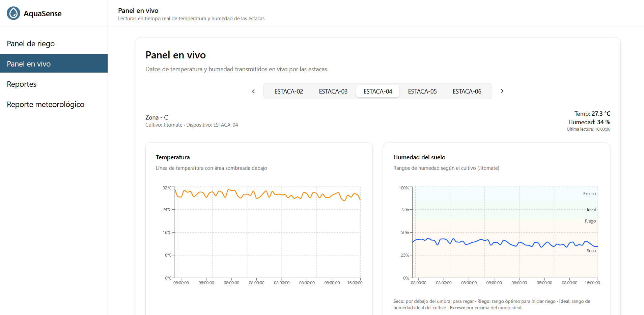Show next stakes with right chevron
The width and height of the screenshot is (644, 315).
[502, 91]
